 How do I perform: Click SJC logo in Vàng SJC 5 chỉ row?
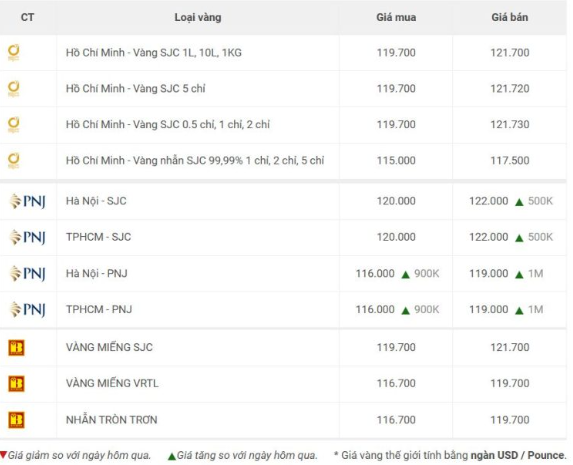coord(14,88)
